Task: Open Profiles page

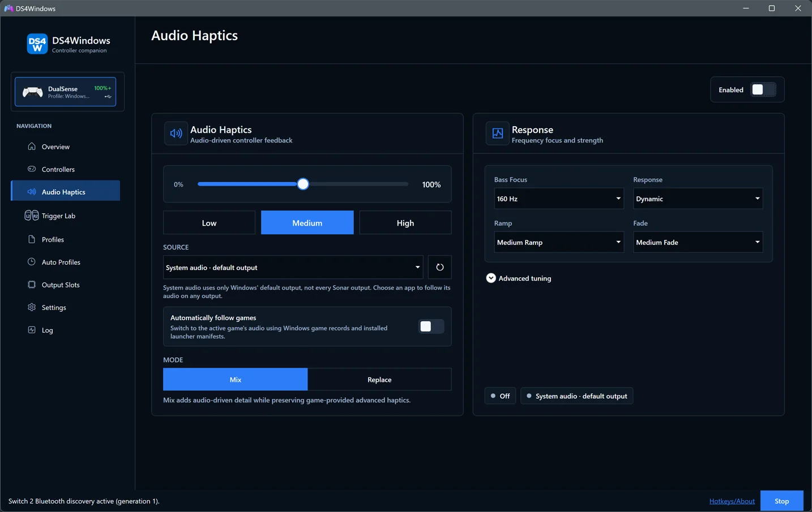Action: [x=65, y=239]
